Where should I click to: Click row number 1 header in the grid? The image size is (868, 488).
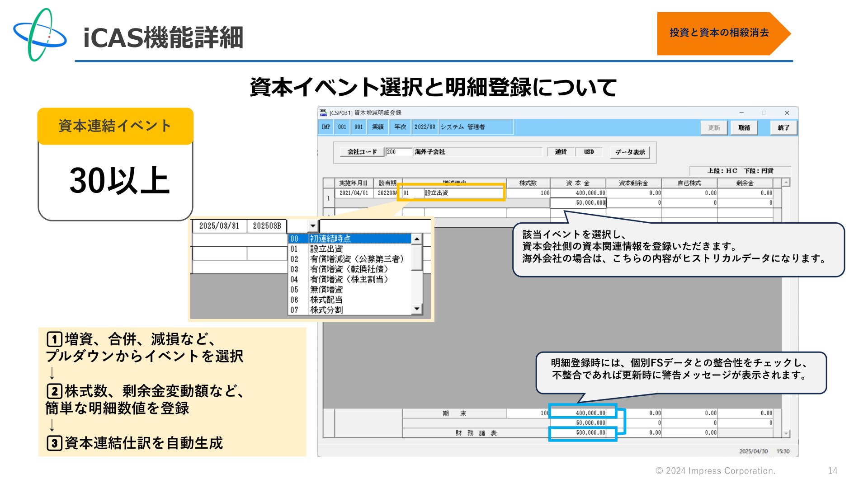[329, 198]
